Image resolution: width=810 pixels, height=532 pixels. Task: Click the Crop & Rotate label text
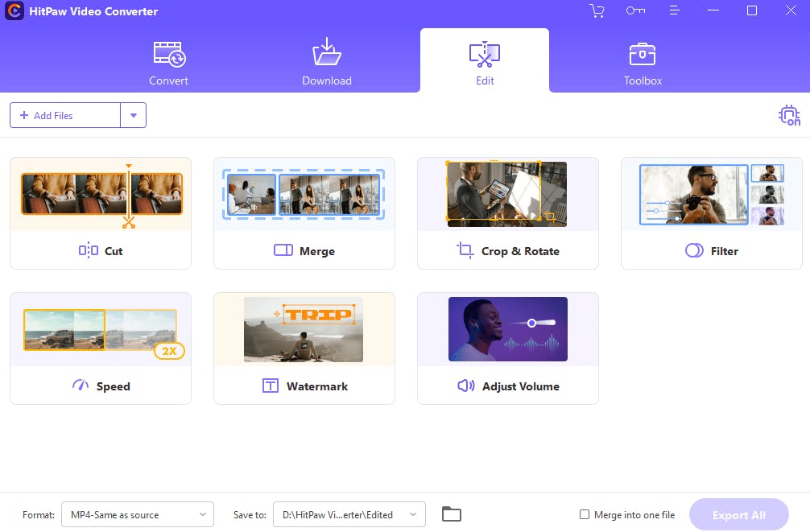[520, 251]
